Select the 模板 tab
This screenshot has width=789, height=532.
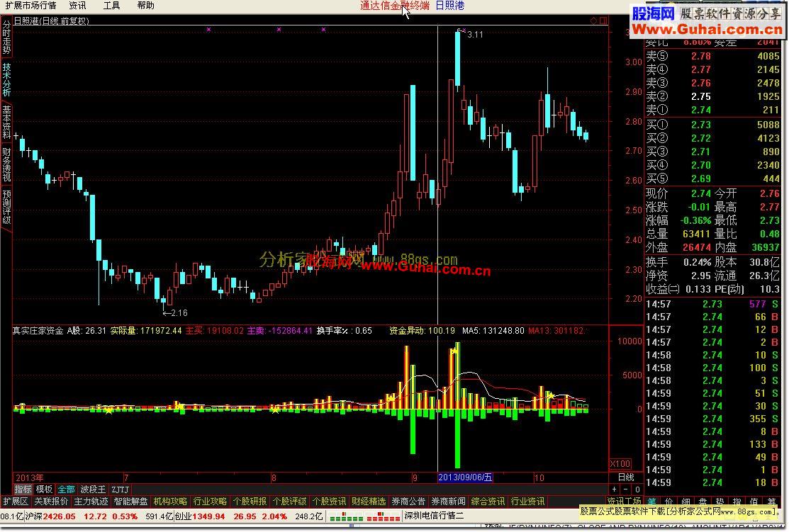point(44,489)
